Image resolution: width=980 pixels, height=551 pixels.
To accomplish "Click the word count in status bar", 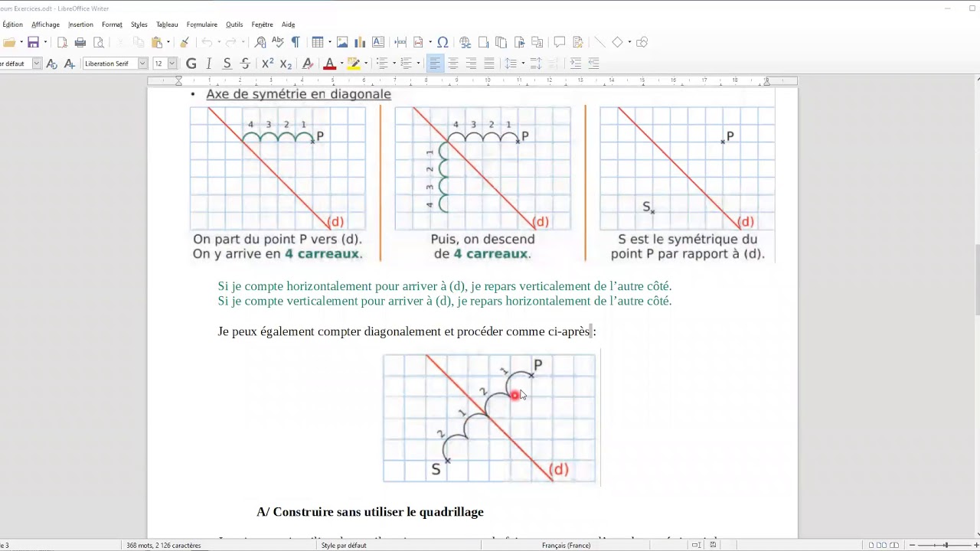I will pyautogui.click(x=164, y=546).
